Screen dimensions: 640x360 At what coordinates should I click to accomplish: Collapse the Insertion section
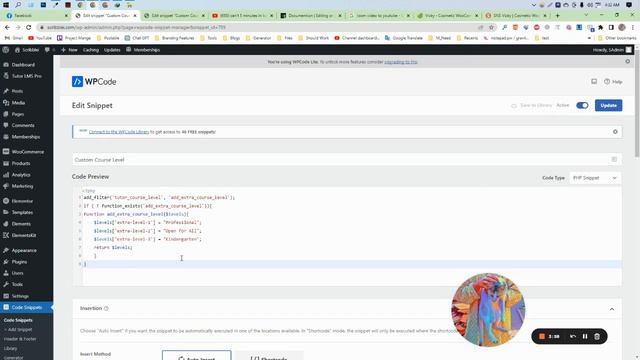(612, 309)
